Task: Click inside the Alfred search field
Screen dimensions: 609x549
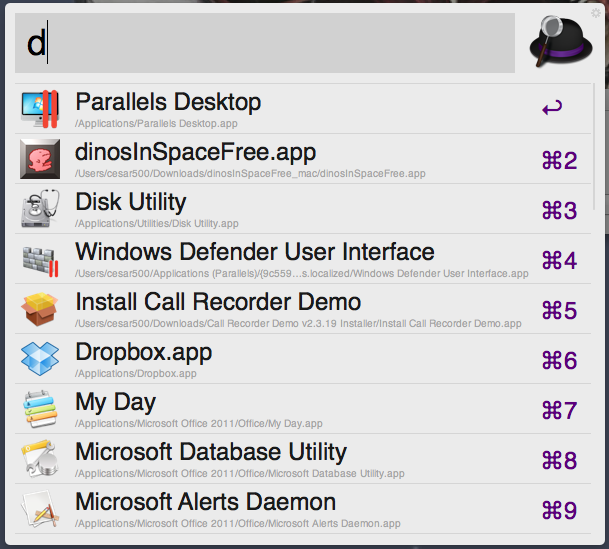Action: (x=265, y=43)
